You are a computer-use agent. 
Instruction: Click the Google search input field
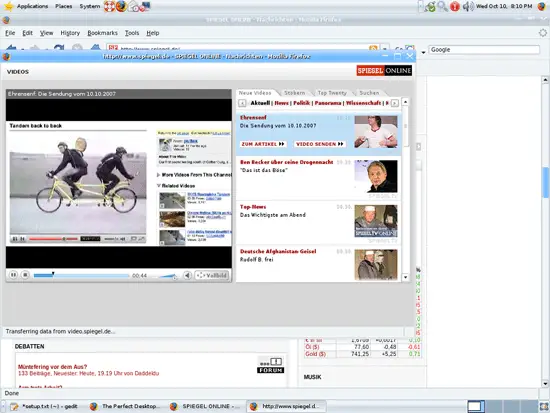(x=484, y=49)
